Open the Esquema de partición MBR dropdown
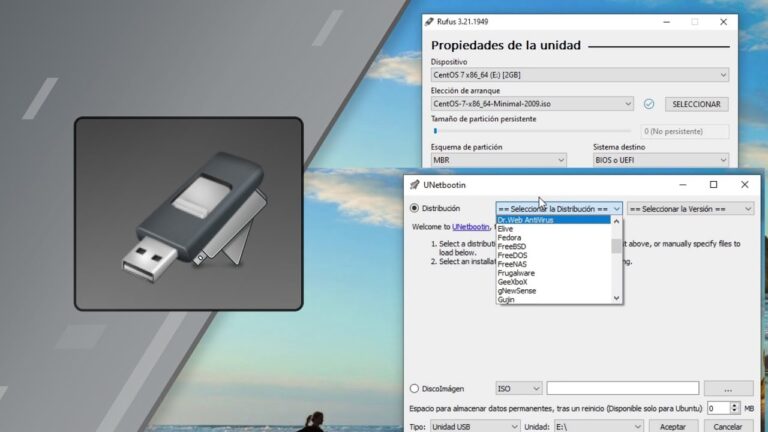The height and width of the screenshot is (432, 768). coord(499,160)
